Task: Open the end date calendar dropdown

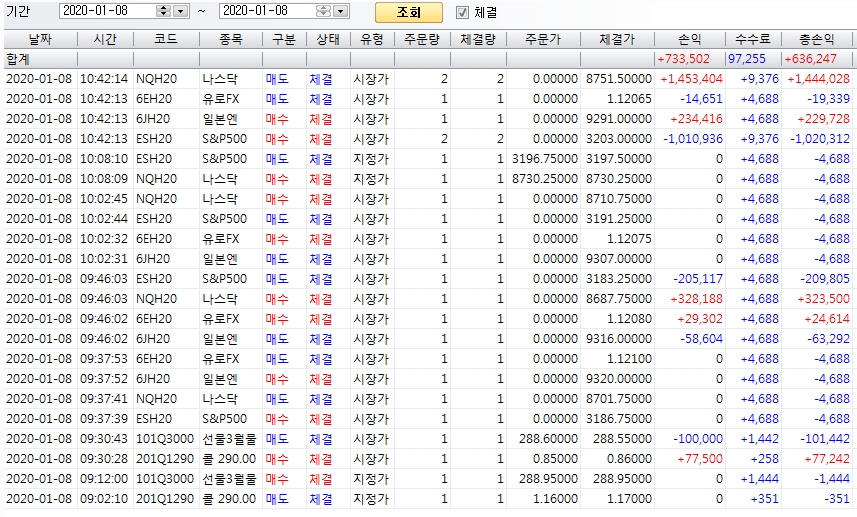Action: (341, 10)
